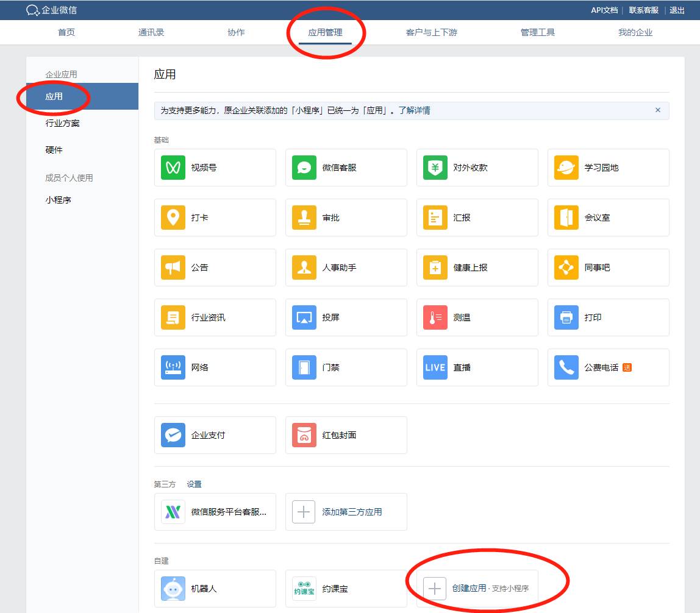Dismiss the notice banner with the X

pos(657,110)
